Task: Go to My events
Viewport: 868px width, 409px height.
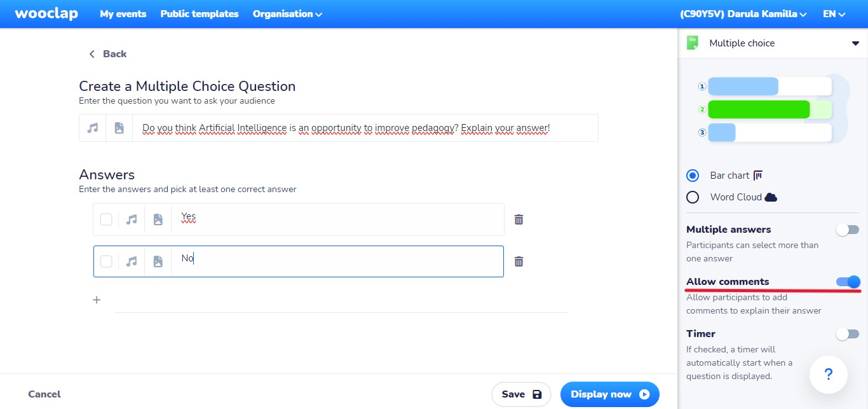Action: pos(123,14)
